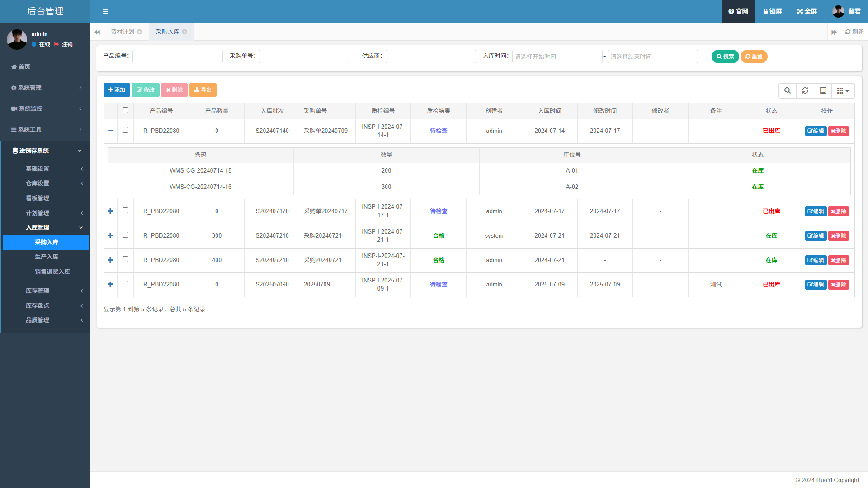Expand the system-created row 300 quantity
The height and width of the screenshot is (488, 868).
[111, 235]
